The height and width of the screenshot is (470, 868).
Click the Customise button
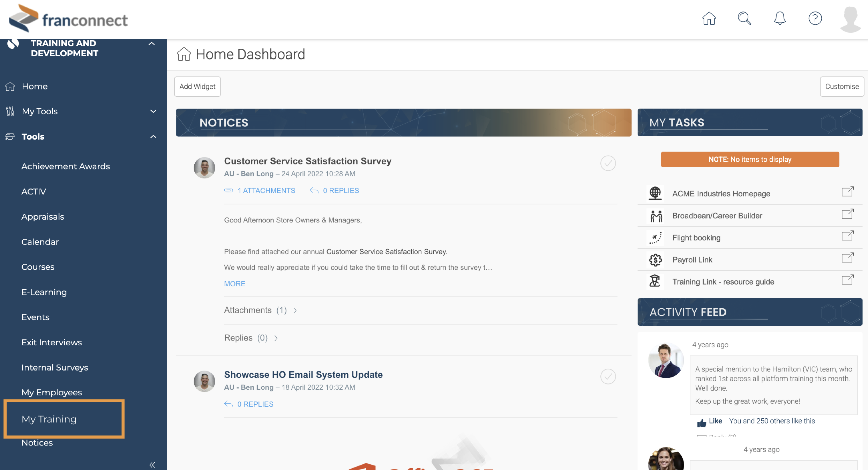point(841,87)
